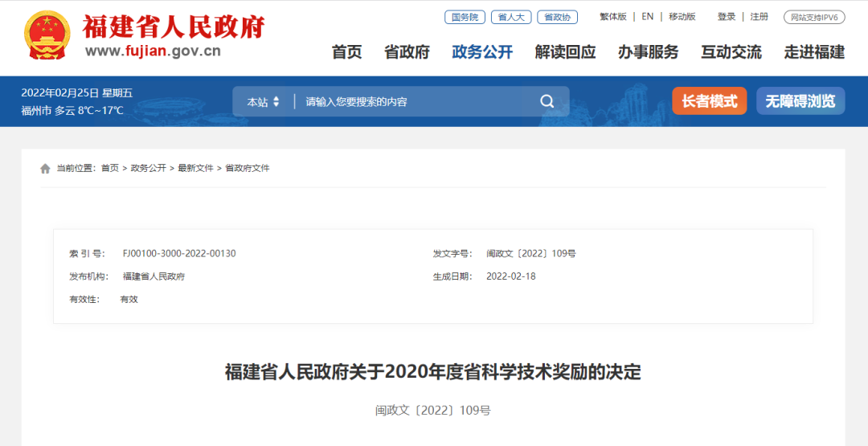
Task: Open 办事服务 menu item
Action: tap(648, 52)
